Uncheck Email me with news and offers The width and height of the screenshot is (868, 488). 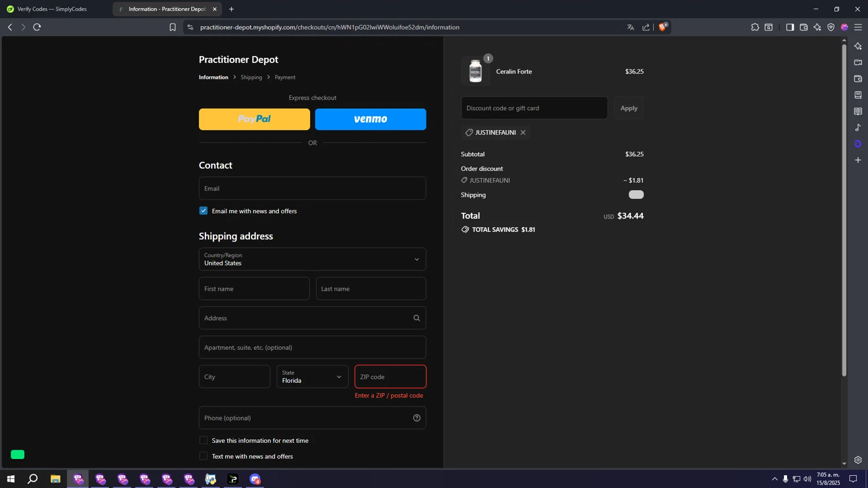(204, 211)
